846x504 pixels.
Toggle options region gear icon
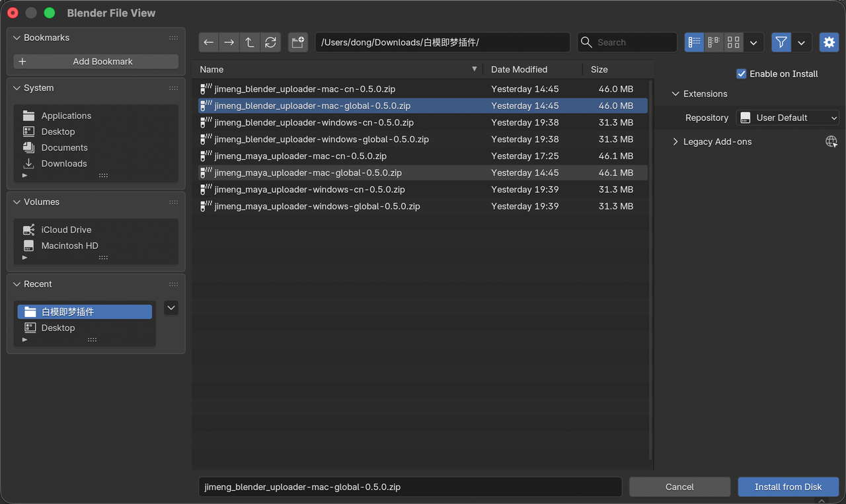(829, 42)
